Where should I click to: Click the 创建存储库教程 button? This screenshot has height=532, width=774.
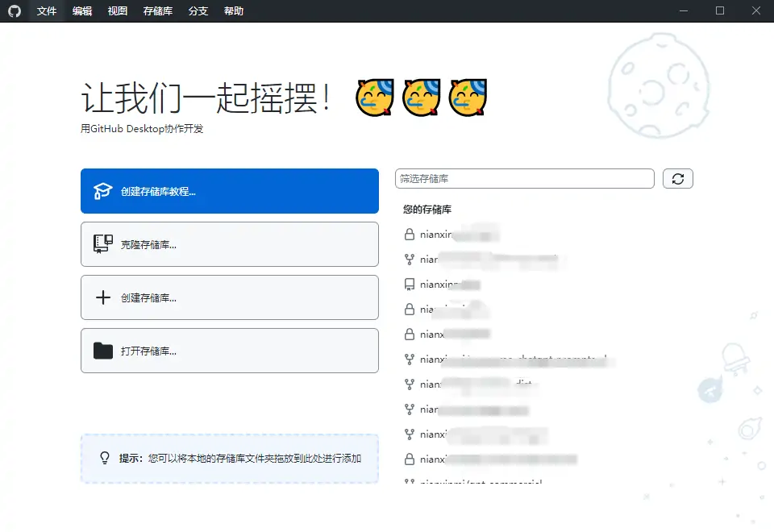(x=230, y=190)
